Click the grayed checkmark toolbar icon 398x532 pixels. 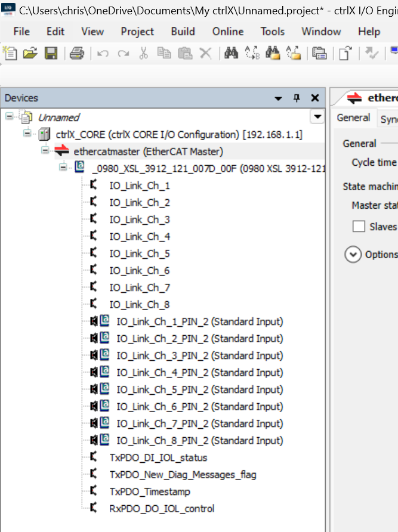click(372, 53)
